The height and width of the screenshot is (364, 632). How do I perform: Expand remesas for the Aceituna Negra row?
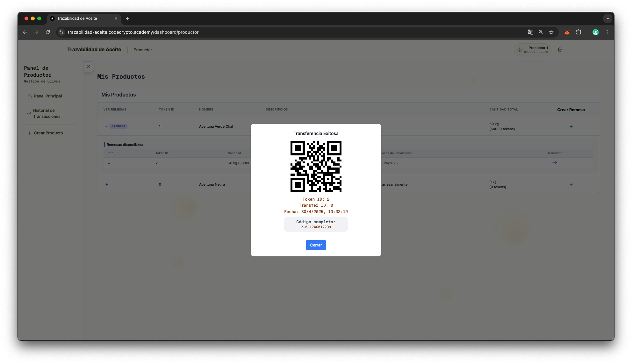click(x=107, y=184)
